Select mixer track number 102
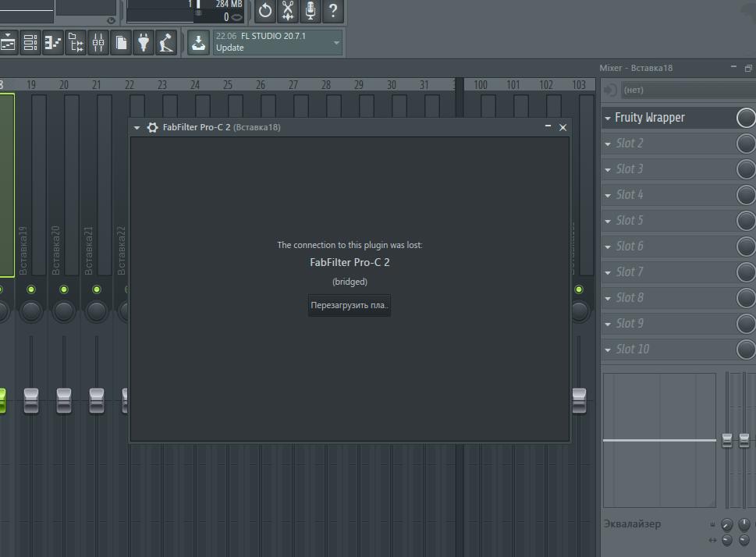The image size is (756, 557). point(546,85)
